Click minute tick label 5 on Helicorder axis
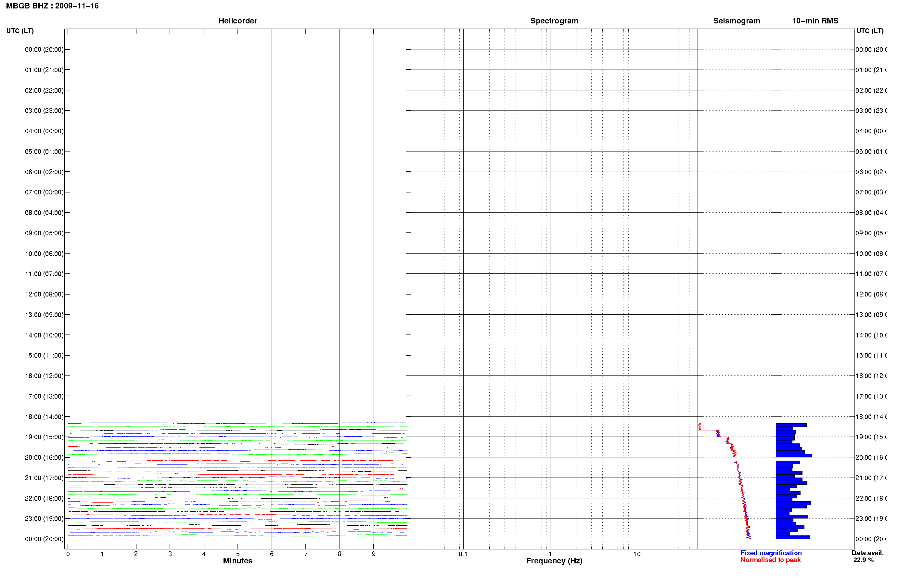Image resolution: width=924 pixels, height=578 pixels. coord(238,554)
